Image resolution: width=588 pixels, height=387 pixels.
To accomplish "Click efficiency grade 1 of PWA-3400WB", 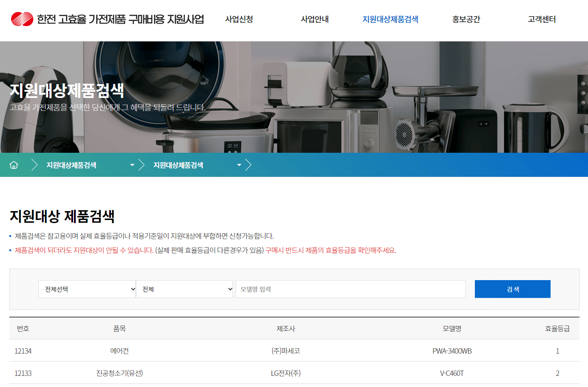I will (557, 350).
